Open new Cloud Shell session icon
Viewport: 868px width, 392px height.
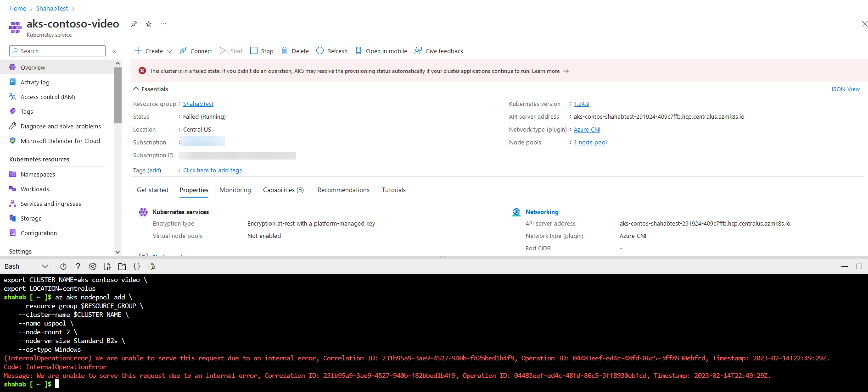(x=122, y=266)
